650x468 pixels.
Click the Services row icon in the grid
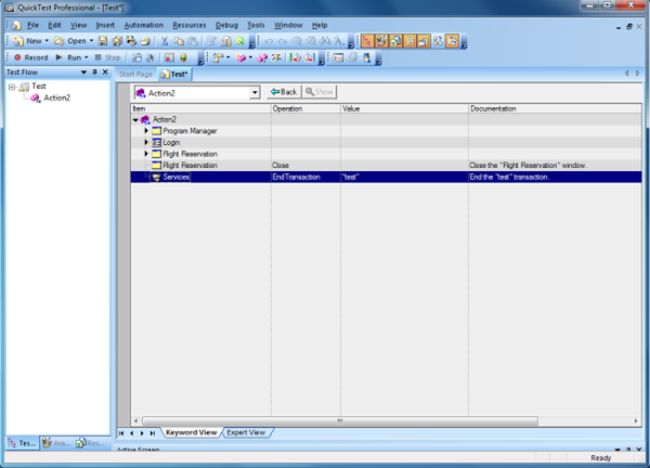point(156,177)
